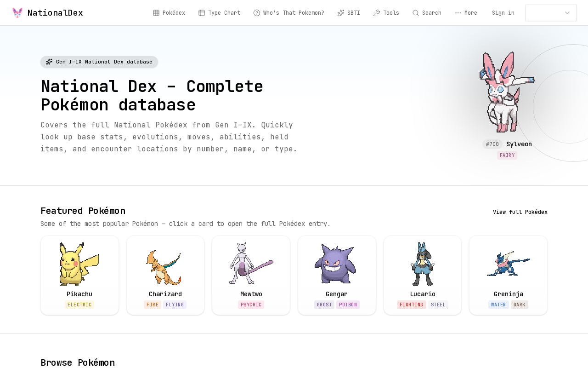
Task: Open Who's That Pokemon? game
Action: 289,13
